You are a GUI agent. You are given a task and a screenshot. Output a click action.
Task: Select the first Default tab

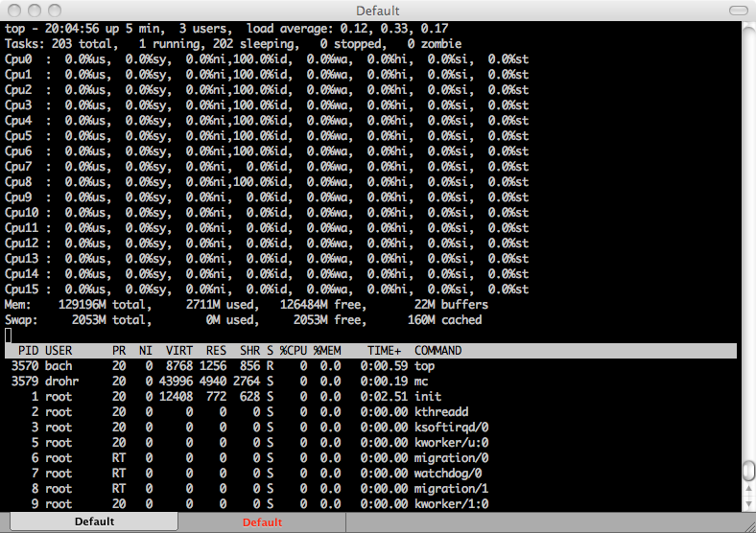point(94,522)
